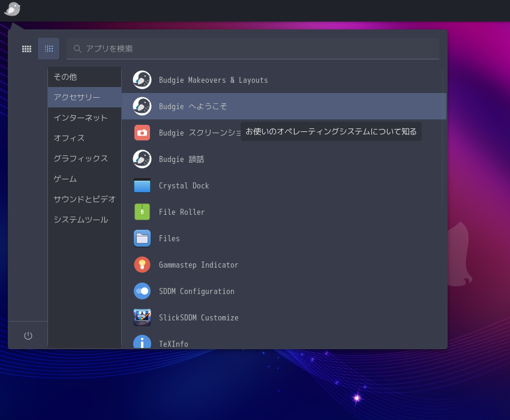Launch Crystal Dock label
510x420 pixels.
[184, 186]
